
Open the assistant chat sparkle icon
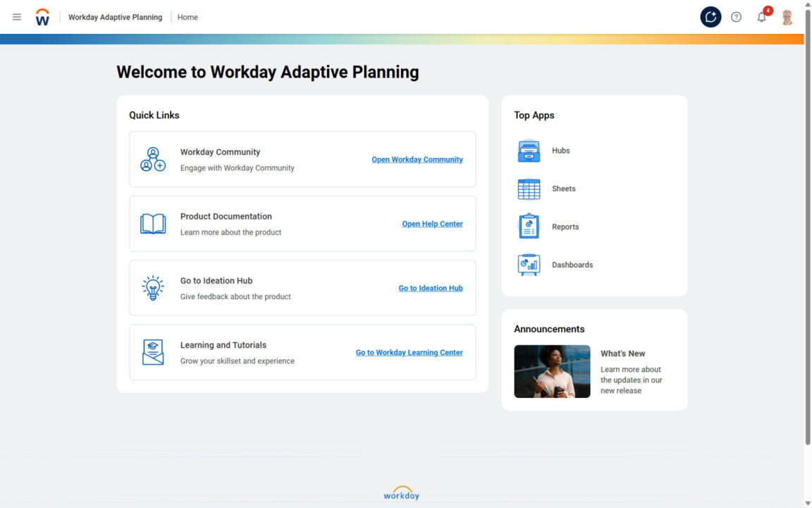[710, 17]
